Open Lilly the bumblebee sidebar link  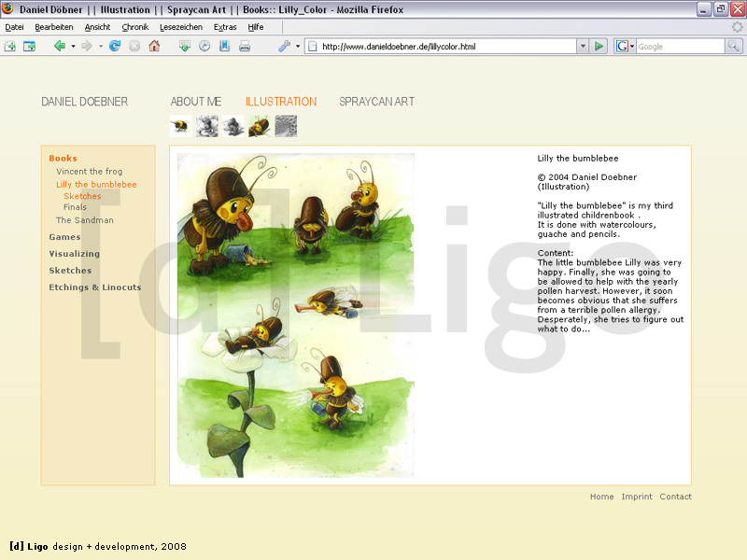point(96,184)
